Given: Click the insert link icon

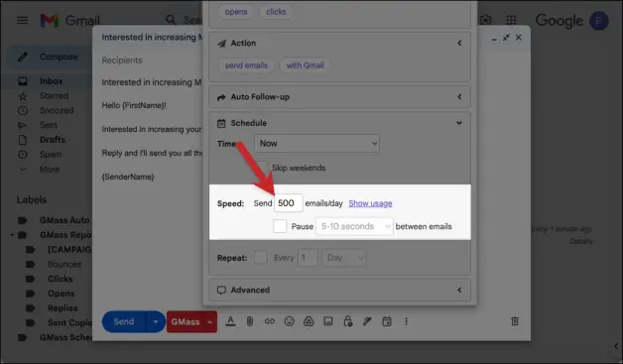Looking at the screenshot, I should [270, 321].
